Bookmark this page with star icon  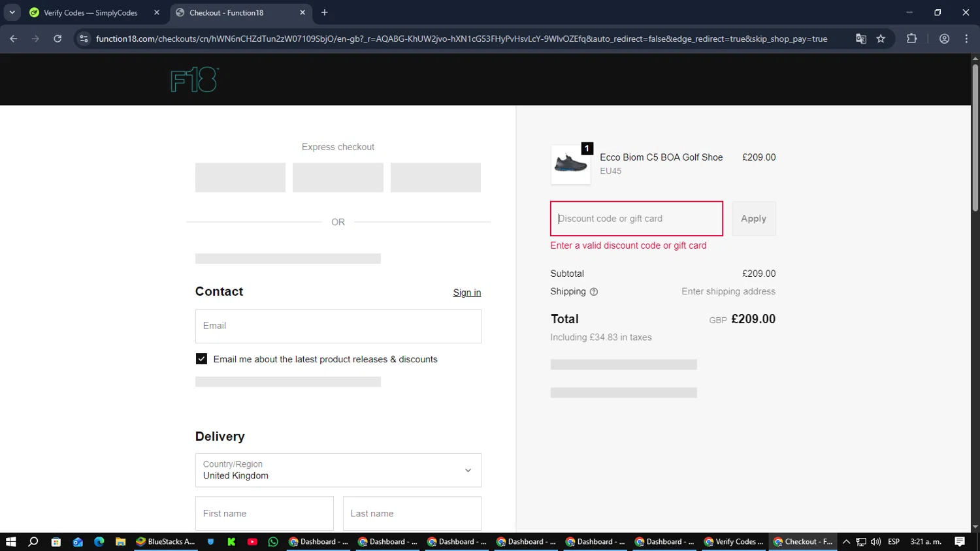881,39
